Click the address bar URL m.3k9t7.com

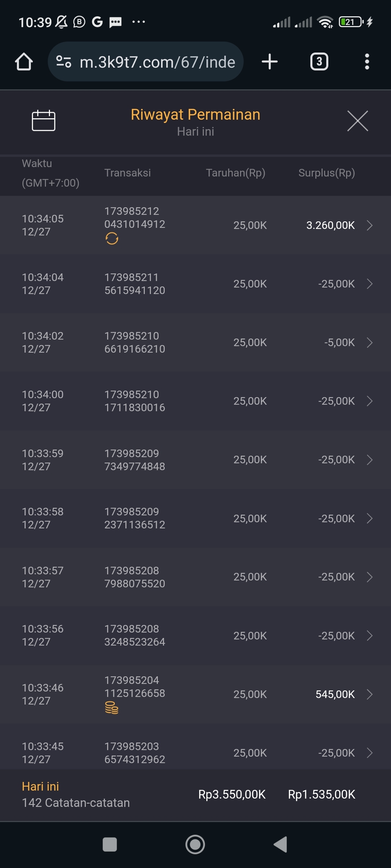coord(157,62)
